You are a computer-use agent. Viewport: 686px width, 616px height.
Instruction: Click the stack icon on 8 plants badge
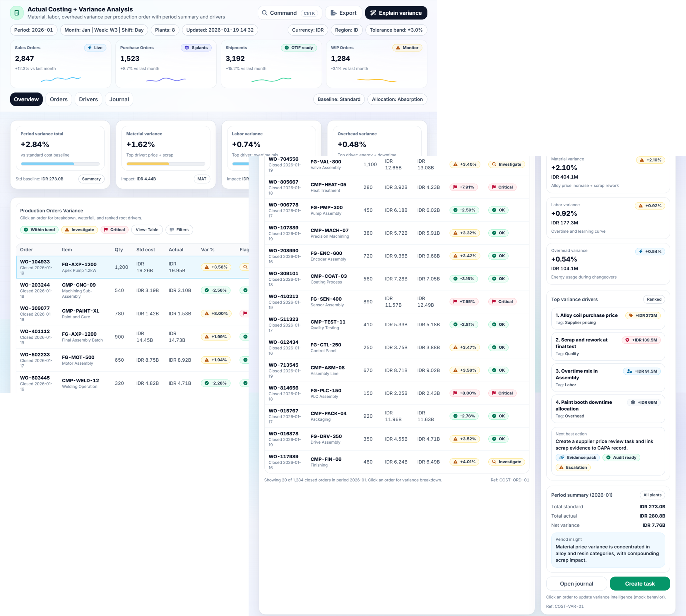pyautogui.click(x=187, y=48)
